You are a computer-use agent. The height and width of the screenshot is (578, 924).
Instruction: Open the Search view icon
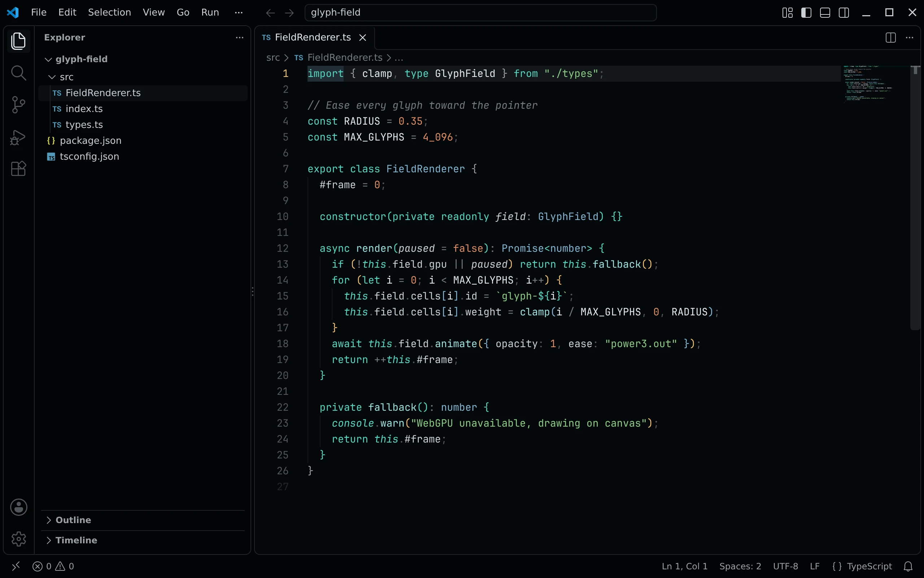tap(18, 73)
